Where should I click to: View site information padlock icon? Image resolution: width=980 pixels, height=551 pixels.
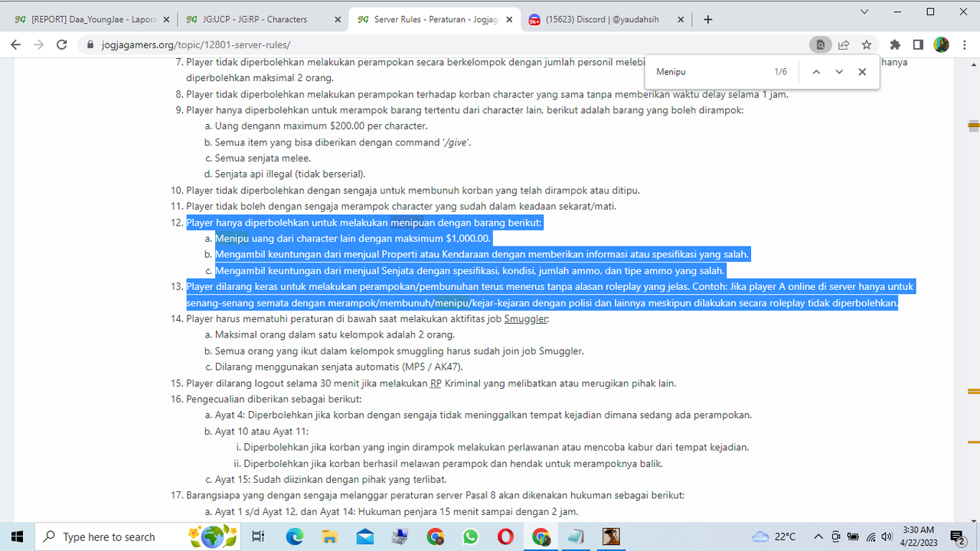pyautogui.click(x=90, y=45)
